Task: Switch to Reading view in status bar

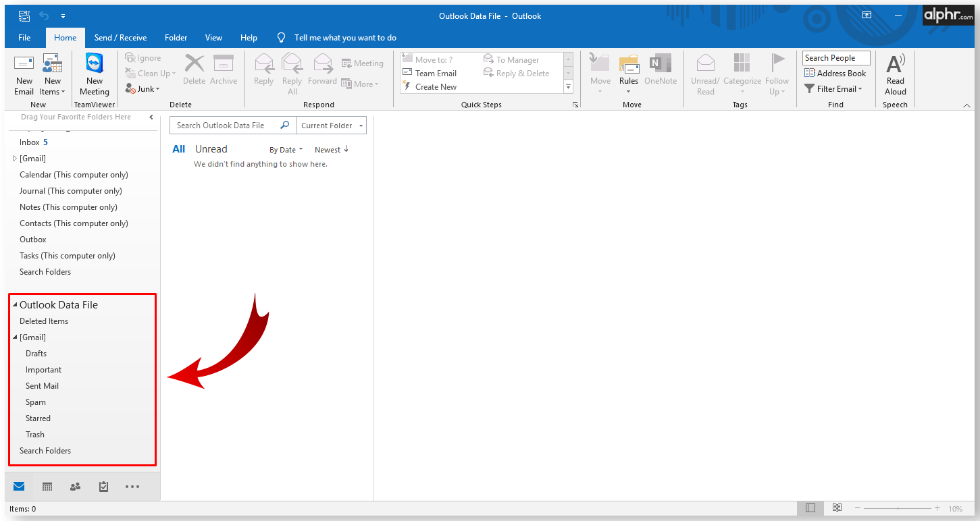Action: tap(837, 508)
